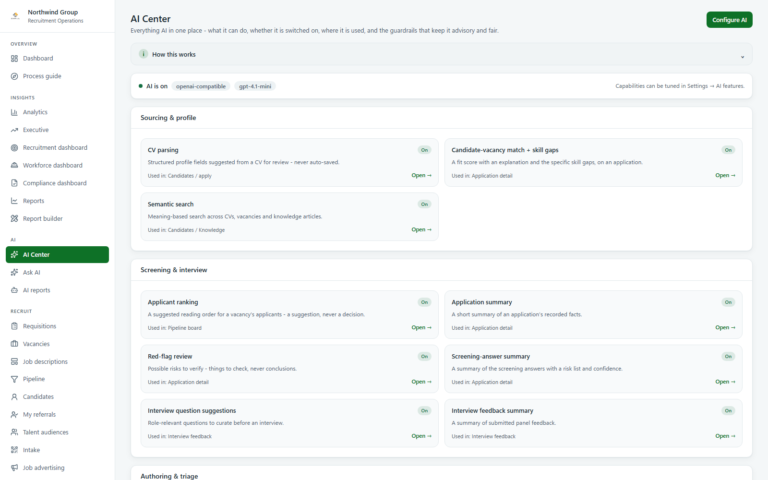Image resolution: width=768 pixels, height=480 pixels.
Task: Click the Northwind Group logo
Action: (x=15, y=16)
